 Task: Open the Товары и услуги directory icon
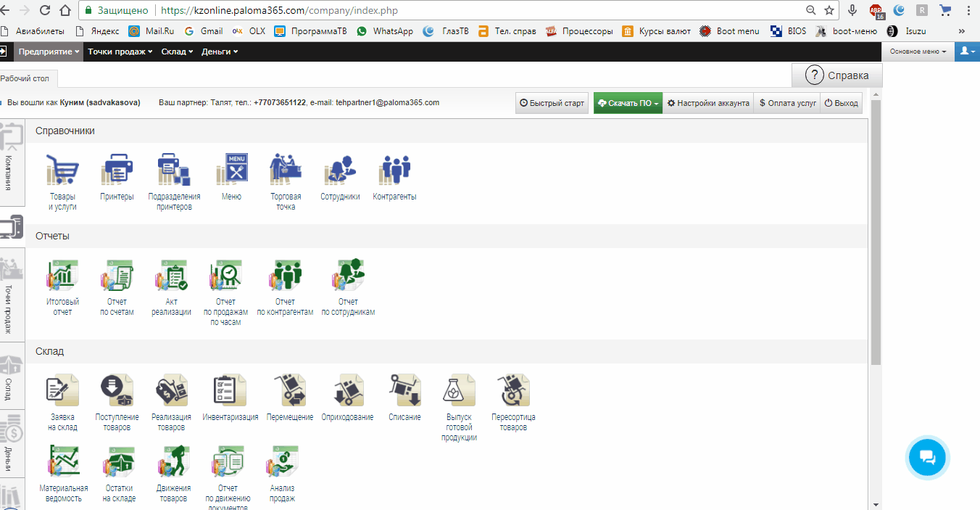coord(62,170)
